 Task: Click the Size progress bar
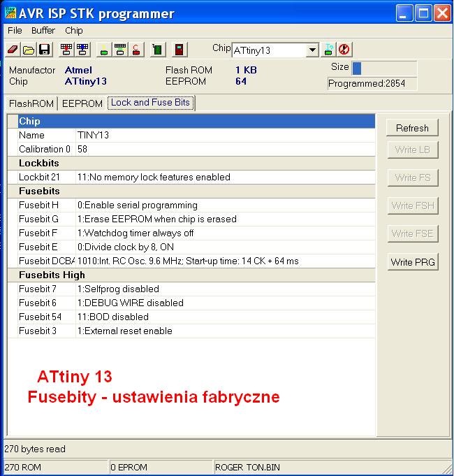(384, 68)
